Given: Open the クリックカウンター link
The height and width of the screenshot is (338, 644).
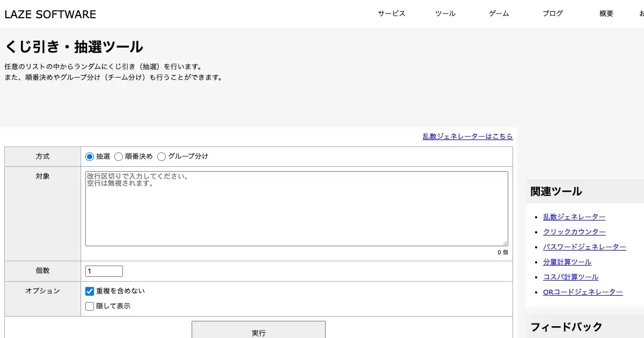Looking at the screenshot, I should [x=574, y=232].
